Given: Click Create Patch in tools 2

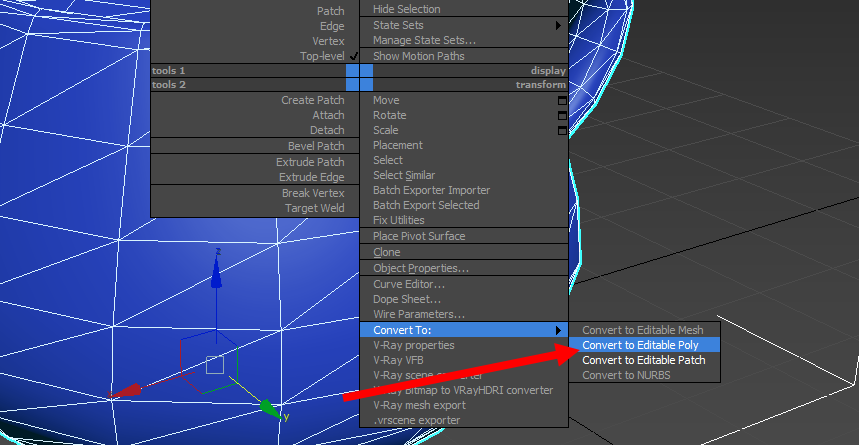Looking at the screenshot, I should tap(313, 100).
